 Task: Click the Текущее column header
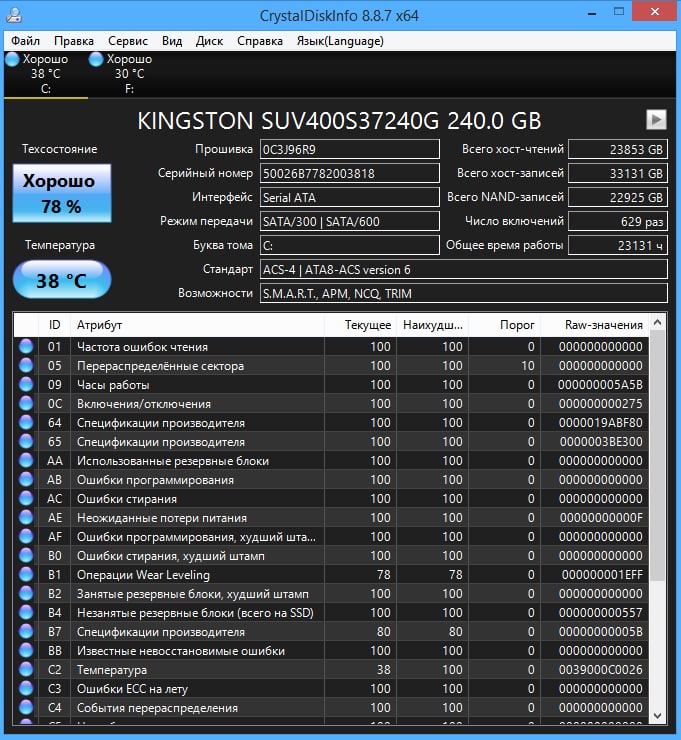(361, 325)
